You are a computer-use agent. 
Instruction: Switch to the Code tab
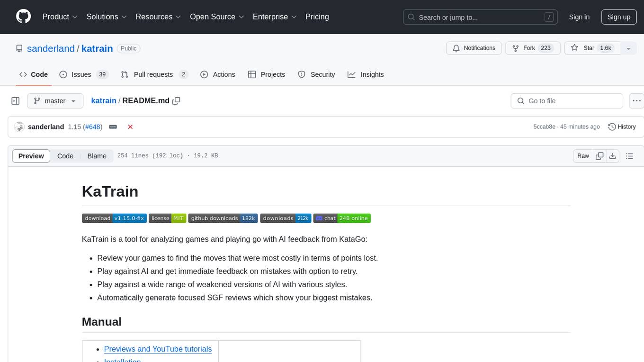34,74
